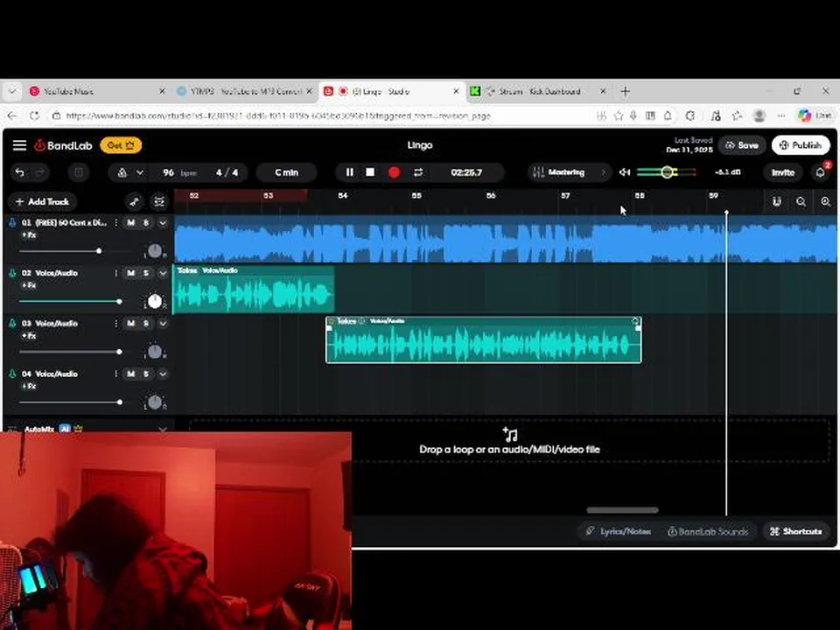840x630 pixels.
Task: Click the Invite button
Action: coord(782,172)
